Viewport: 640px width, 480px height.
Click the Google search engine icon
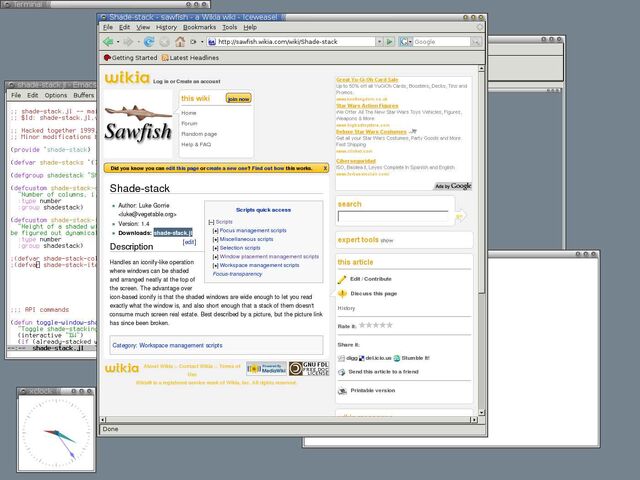click(x=403, y=42)
